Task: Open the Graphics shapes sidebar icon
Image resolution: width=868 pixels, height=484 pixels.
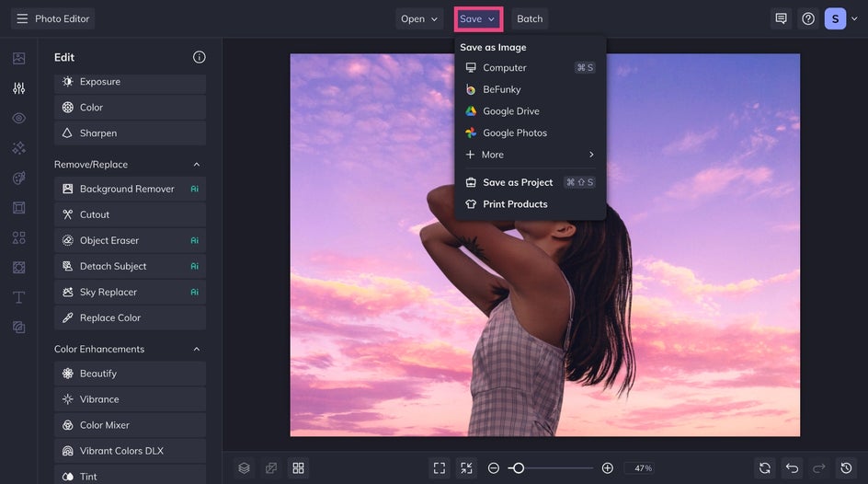Action: coord(18,237)
